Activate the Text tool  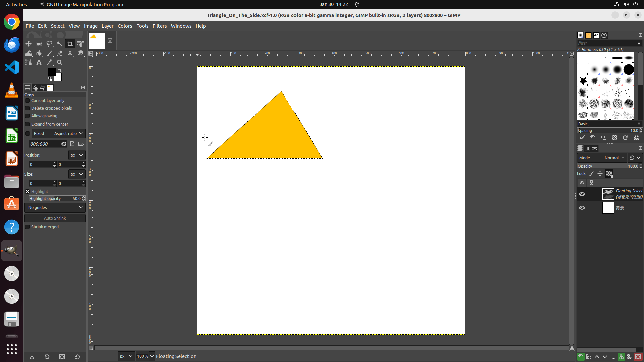39,62
